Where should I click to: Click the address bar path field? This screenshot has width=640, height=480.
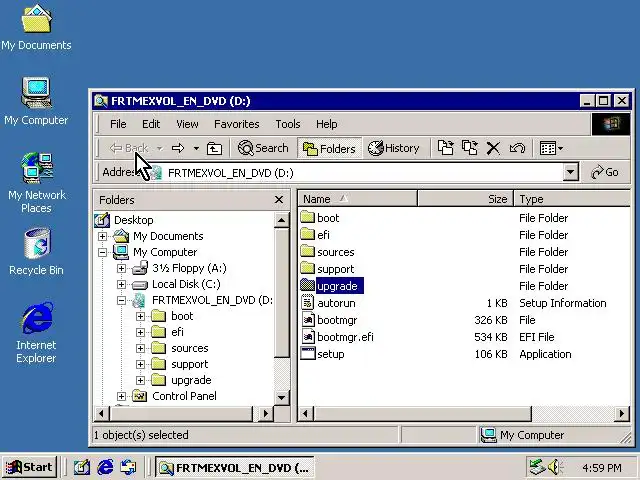click(x=354, y=173)
